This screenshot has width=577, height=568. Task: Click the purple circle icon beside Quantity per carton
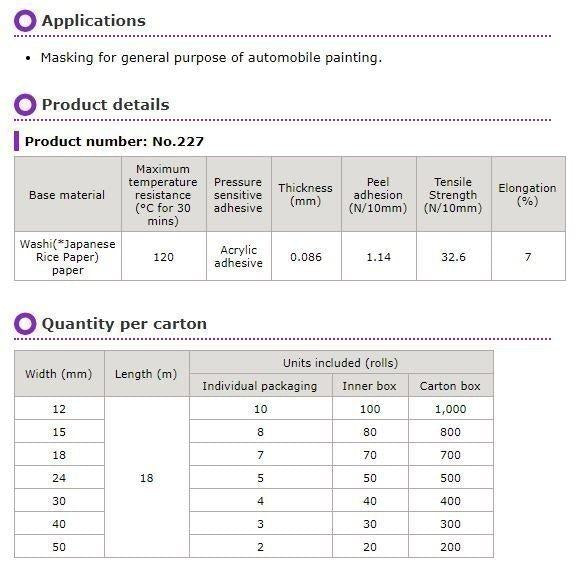point(25,324)
